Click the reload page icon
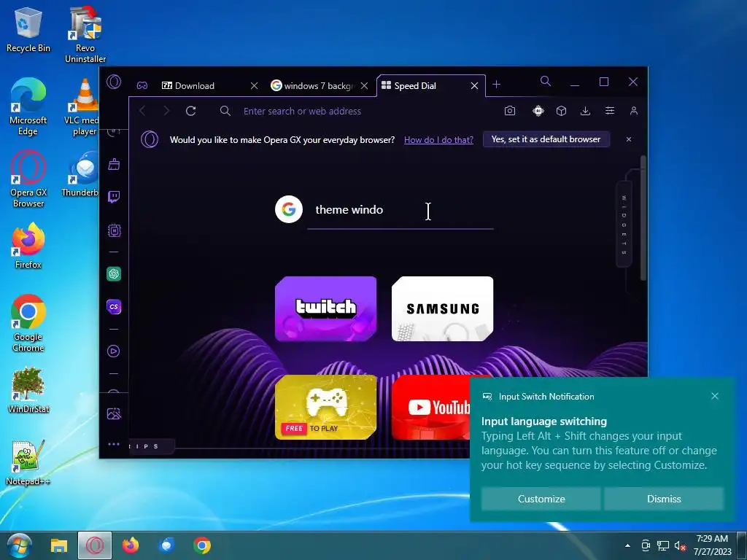This screenshot has height=560, width=747. click(191, 111)
